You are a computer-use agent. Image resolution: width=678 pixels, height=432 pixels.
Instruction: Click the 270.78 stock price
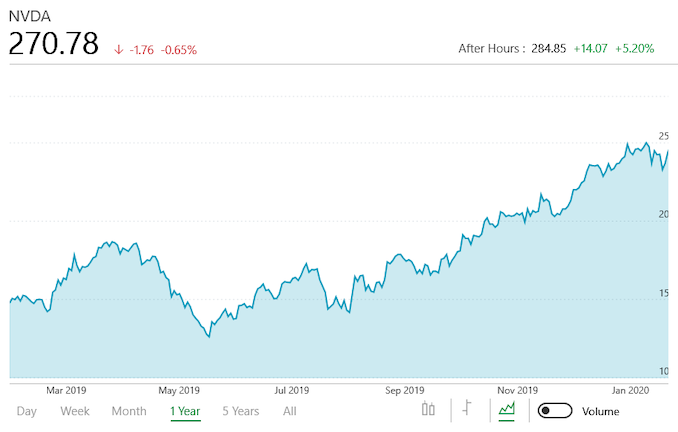[x=53, y=46]
